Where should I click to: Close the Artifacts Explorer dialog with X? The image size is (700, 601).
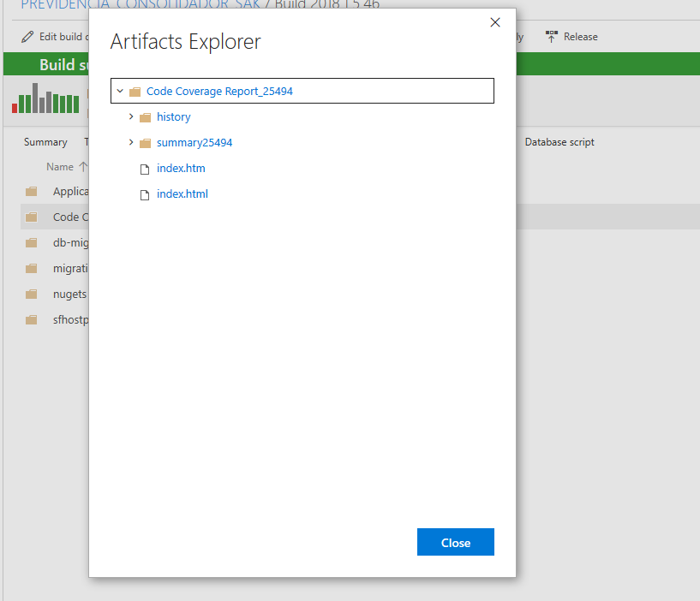(494, 22)
